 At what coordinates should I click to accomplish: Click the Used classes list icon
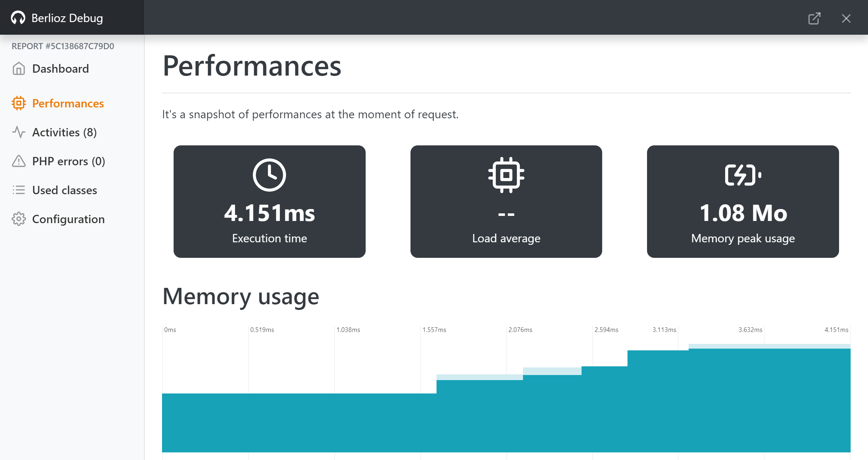click(x=18, y=190)
